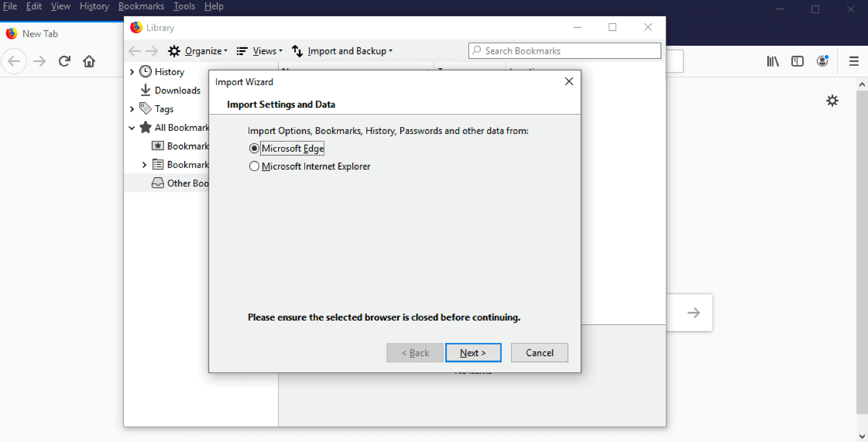Expand the Tags section
The width and height of the screenshot is (868, 442).
pos(132,108)
